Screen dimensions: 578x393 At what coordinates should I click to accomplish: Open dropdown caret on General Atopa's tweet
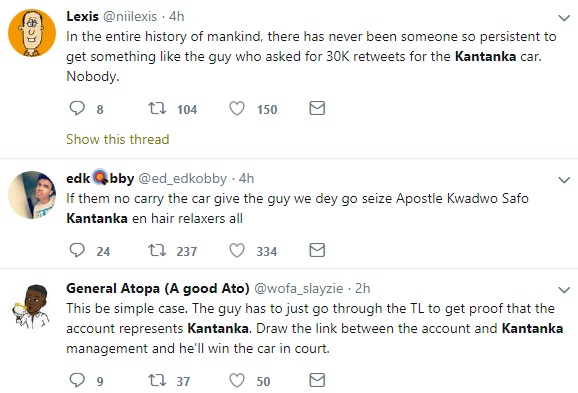pos(564,290)
